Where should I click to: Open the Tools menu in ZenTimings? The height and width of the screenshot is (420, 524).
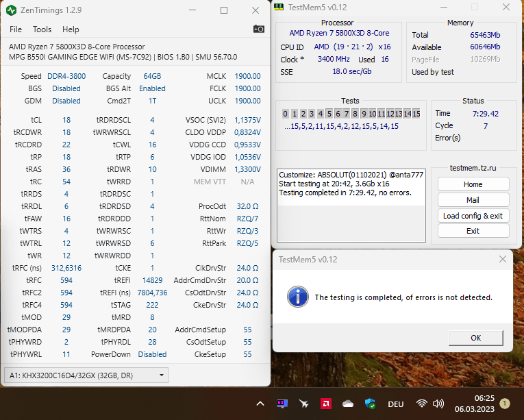[42, 29]
